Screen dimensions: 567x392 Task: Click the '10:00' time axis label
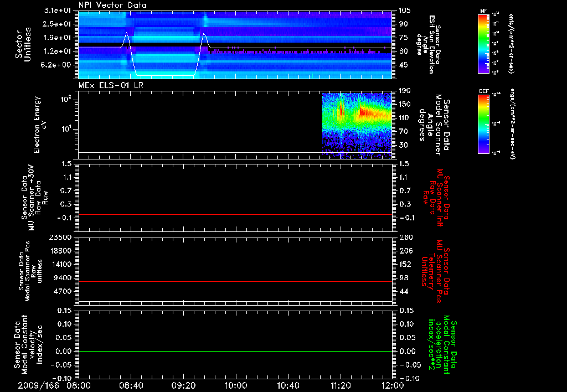235,385
